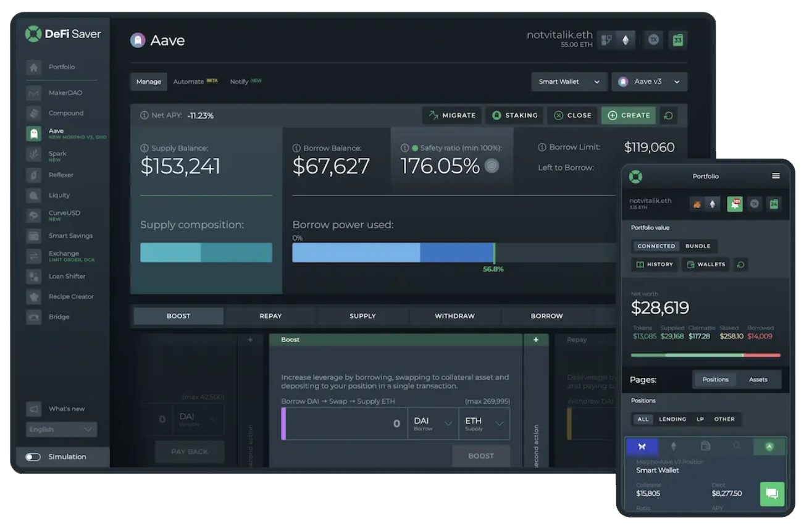Click the Borrow power used bar
This screenshot has height=531, width=812.
[393, 253]
